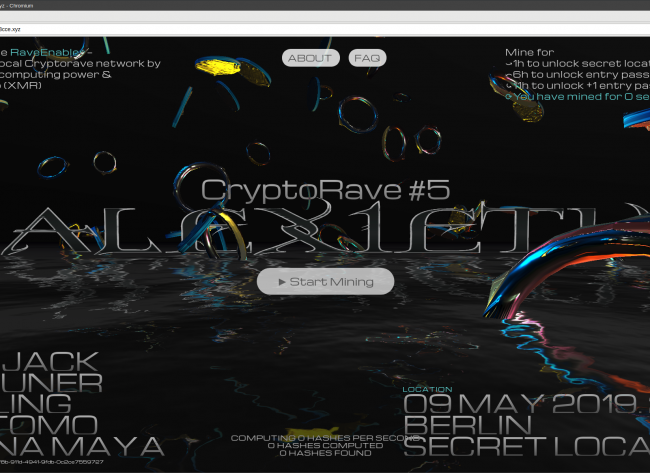Click the LOCATION label
This screenshot has height=473, width=650.
point(427,389)
